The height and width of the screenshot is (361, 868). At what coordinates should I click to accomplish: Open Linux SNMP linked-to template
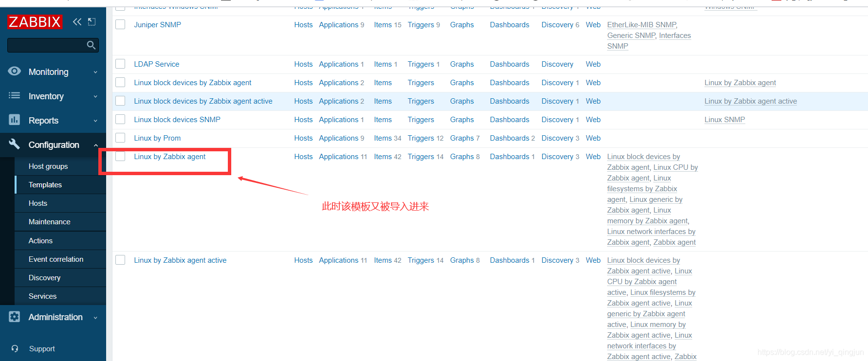point(724,120)
